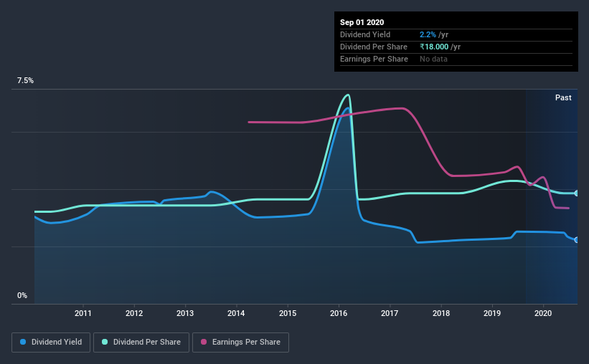The image size is (589, 364).
Task: Select the 2020 axis label
Action: [543, 313]
